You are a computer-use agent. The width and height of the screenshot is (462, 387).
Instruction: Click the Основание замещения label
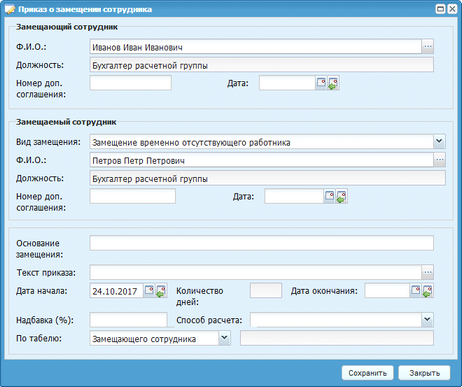[x=39, y=249]
